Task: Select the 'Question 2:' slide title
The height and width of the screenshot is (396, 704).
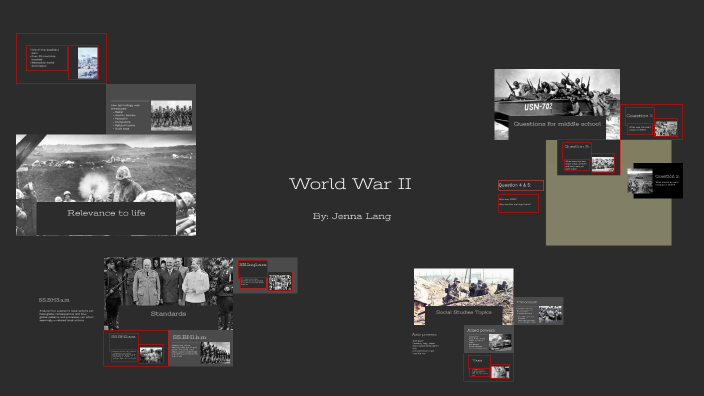Action: pyautogui.click(x=667, y=176)
